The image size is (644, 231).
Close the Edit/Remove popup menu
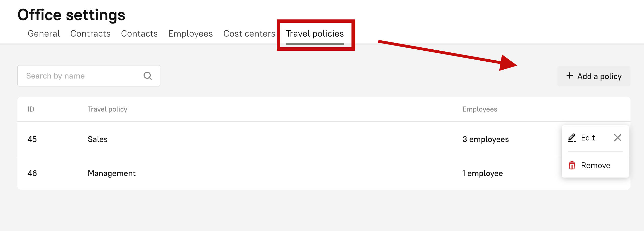click(617, 138)
